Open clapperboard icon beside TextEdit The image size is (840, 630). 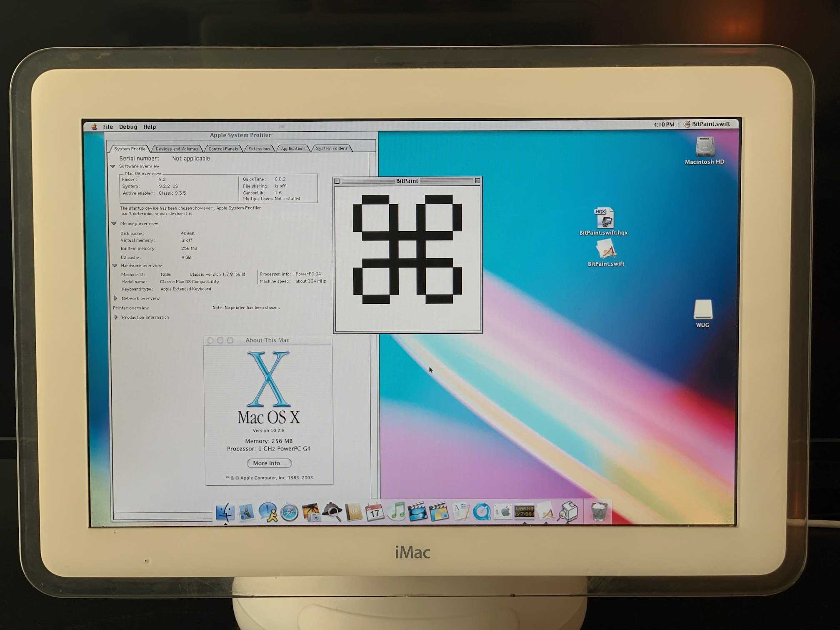pos(439,512)
